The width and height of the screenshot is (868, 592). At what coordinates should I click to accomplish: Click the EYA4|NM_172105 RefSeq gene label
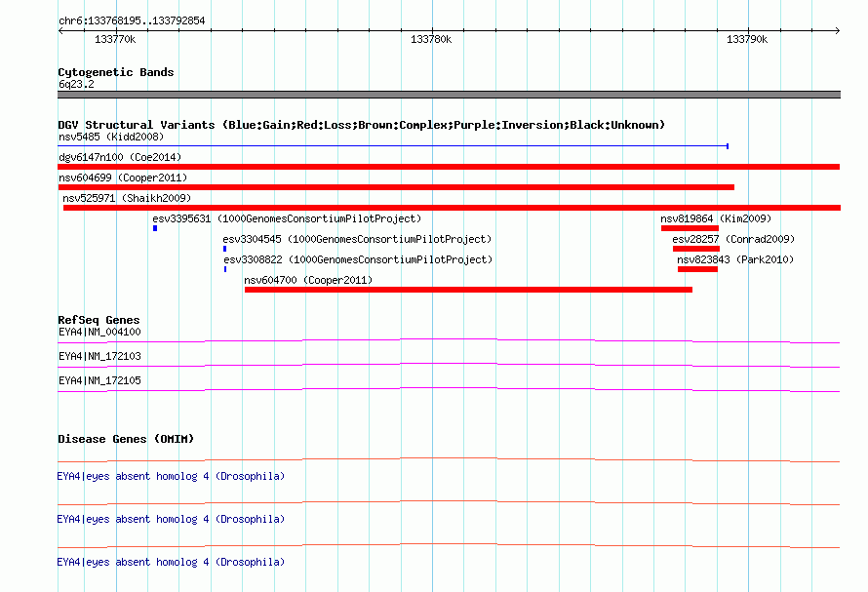[x=99, y=380]
